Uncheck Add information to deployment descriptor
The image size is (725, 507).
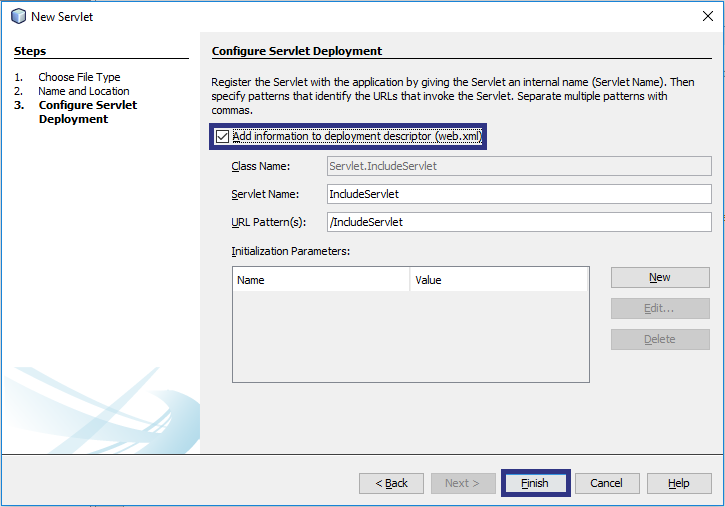click(222, 137)
